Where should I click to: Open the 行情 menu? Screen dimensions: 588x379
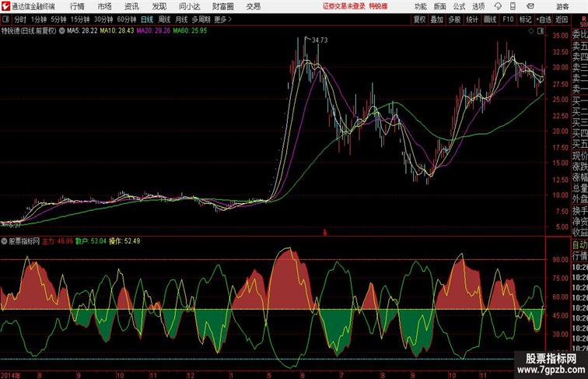tap(77, 6)
